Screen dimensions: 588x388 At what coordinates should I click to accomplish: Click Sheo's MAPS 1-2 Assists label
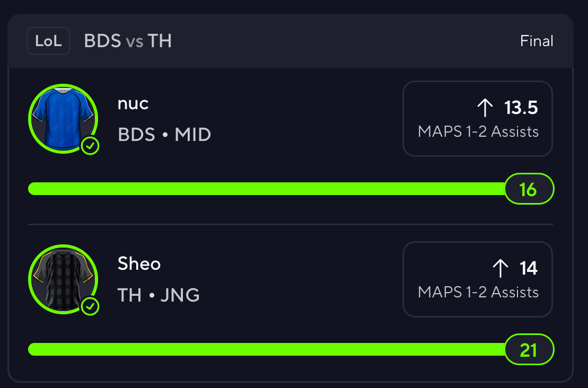[x=478, y=292]
